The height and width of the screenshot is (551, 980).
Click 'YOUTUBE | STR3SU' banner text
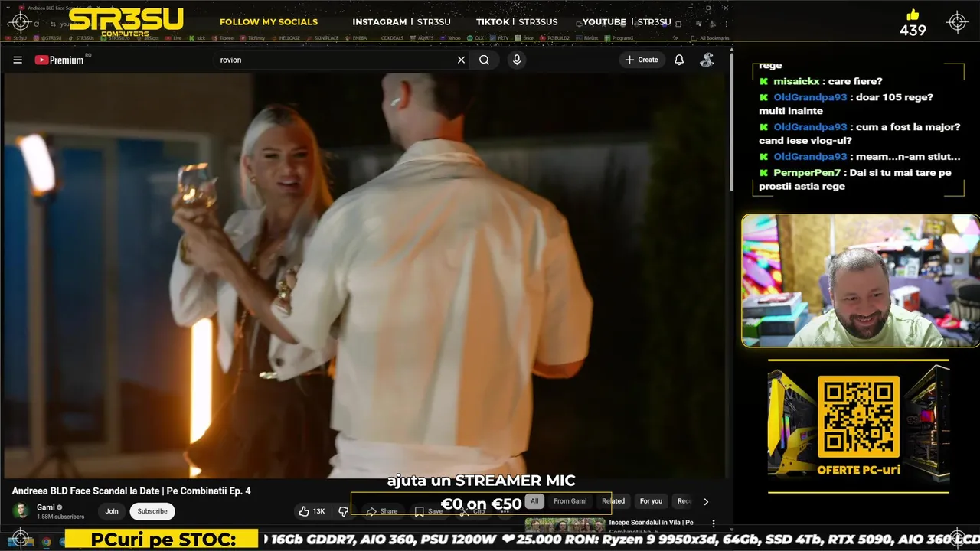pyautogui.click(x=626, y=22)
